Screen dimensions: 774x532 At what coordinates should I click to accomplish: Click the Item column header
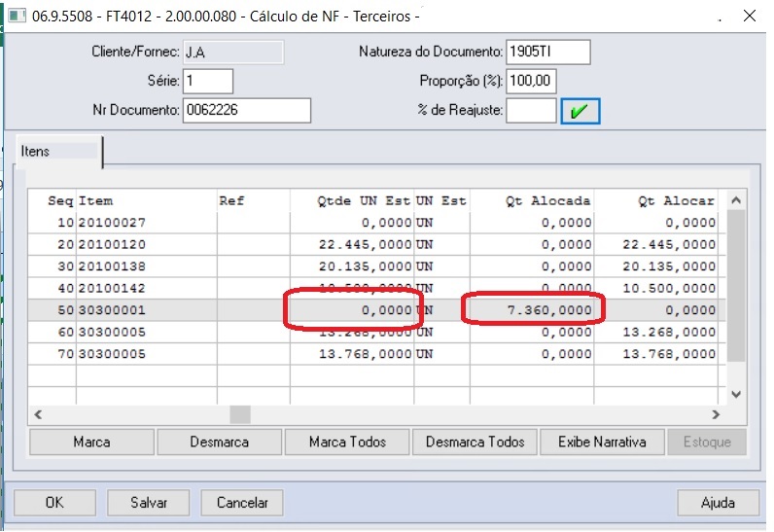[147, 201]
